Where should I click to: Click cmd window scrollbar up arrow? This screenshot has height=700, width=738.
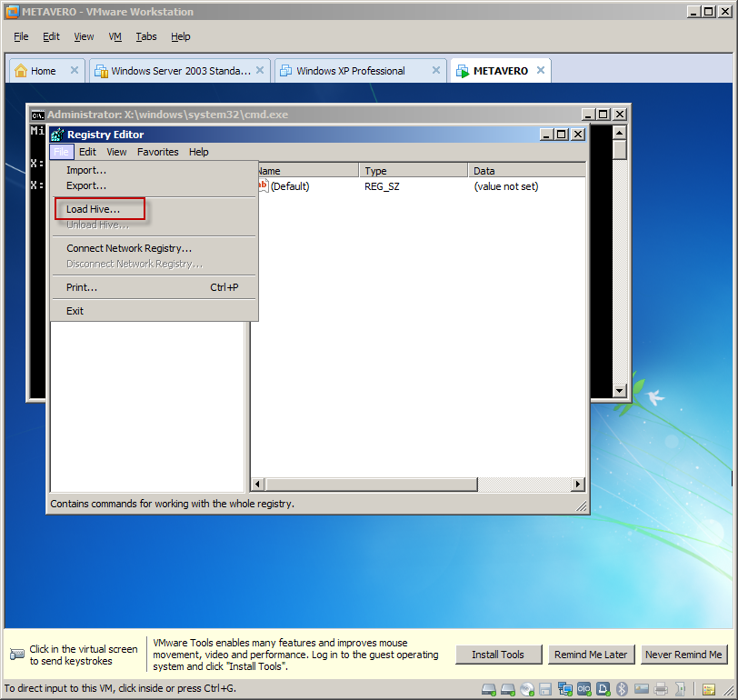620,134
